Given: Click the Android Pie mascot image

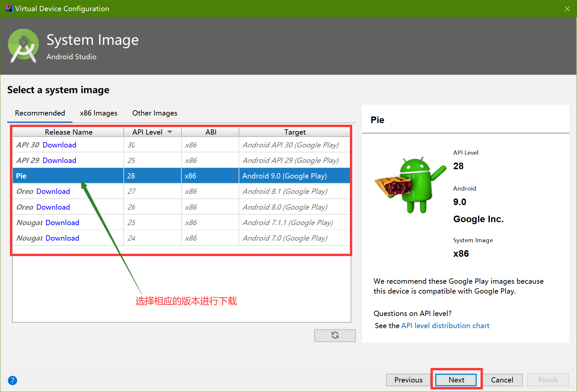Looking at the screenshot, I should tap(410, 185).
